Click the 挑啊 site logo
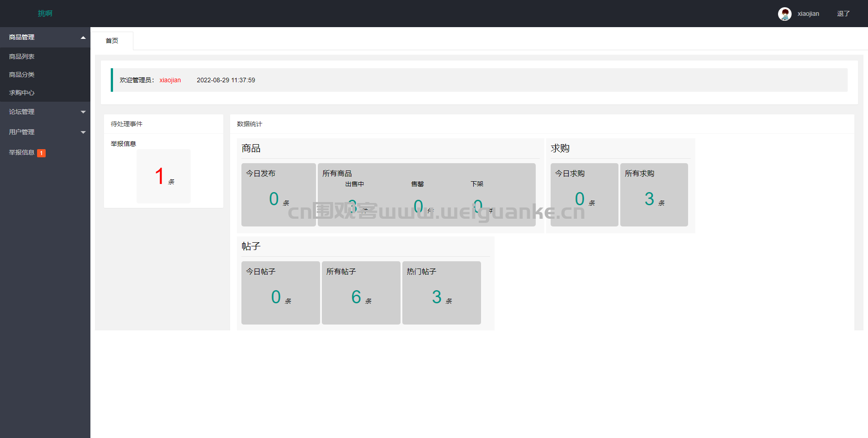868x438 pixels. tap(45, 14)
